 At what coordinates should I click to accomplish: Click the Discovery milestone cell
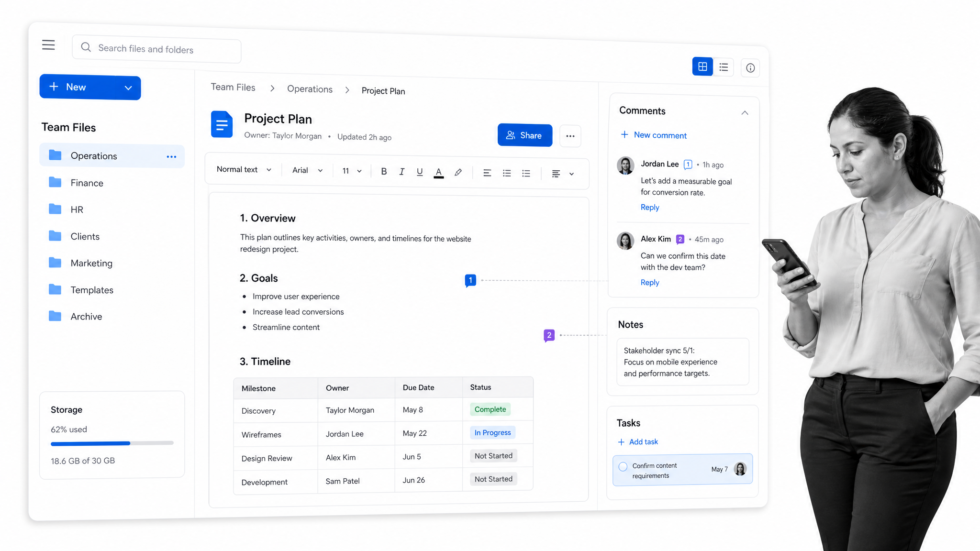click(276, 411)
